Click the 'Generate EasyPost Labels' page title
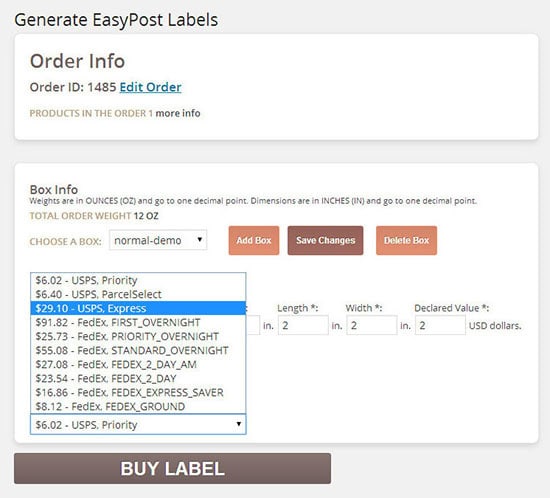 (116, 20)
